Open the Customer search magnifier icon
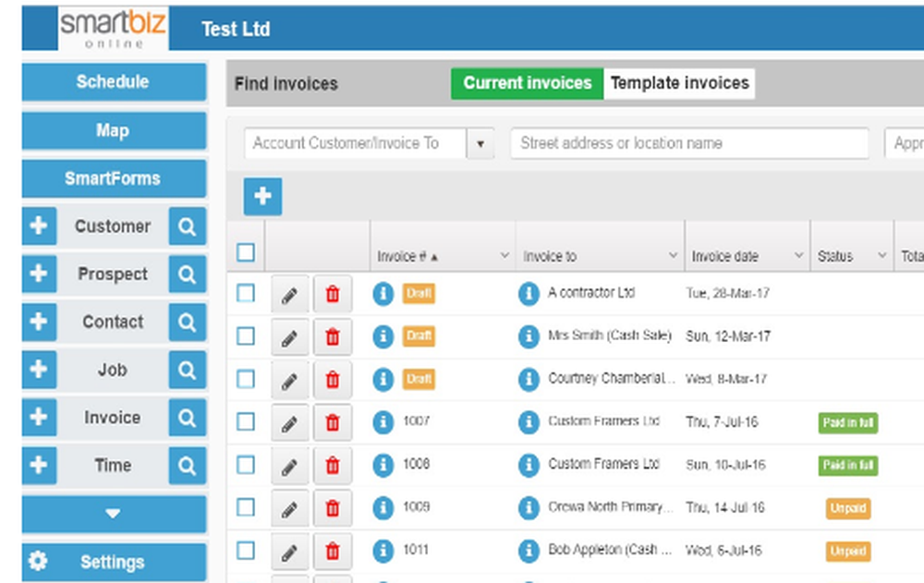Image resolution: width=924 pixels, height=583 pixels. click(x=188, y=226)
